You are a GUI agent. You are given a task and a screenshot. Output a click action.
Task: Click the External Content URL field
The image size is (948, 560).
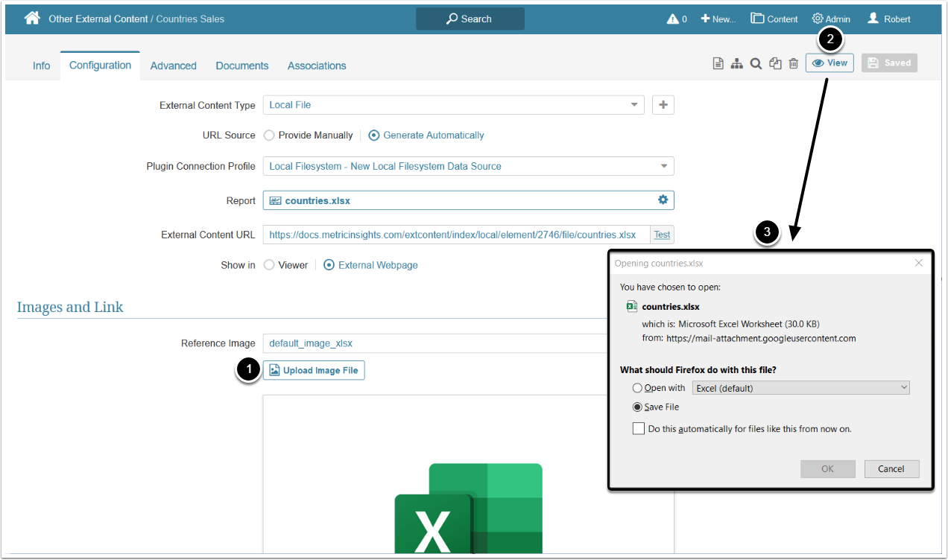pyautogui.click(x=456, y=235)
